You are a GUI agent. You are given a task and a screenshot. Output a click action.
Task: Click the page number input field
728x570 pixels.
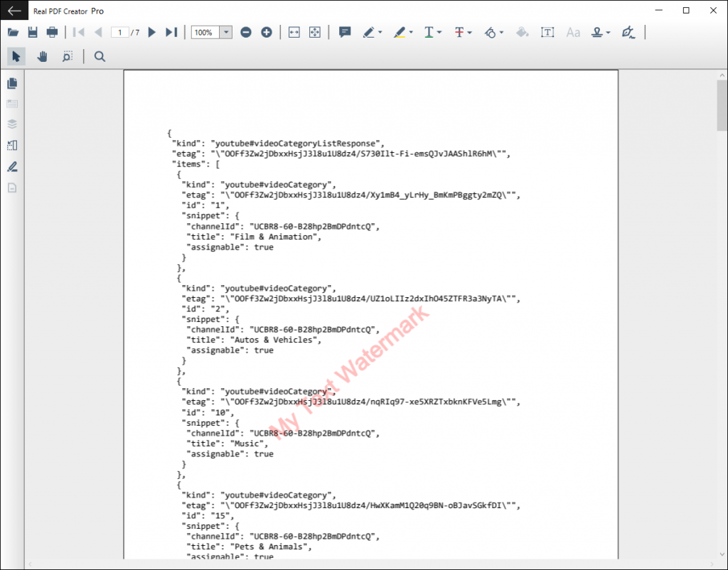(x=119, y=33)
